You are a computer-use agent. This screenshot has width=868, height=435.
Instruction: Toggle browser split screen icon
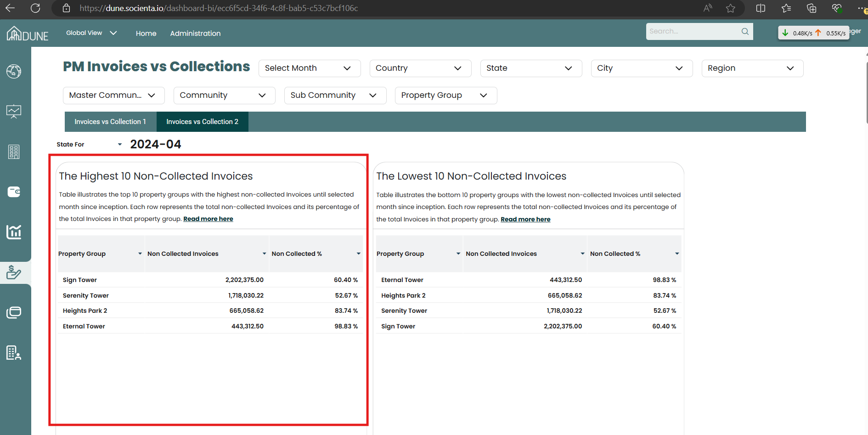point(761,8)
